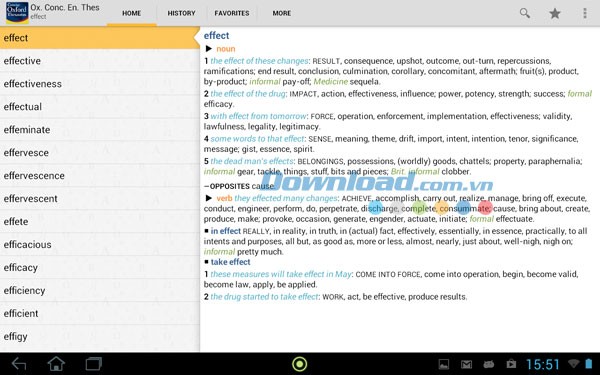Tap the example 'with effect from tomorrow'
The height and width of the screenshot is (375, 600).
pyautogui.click(x=258, y=116)
